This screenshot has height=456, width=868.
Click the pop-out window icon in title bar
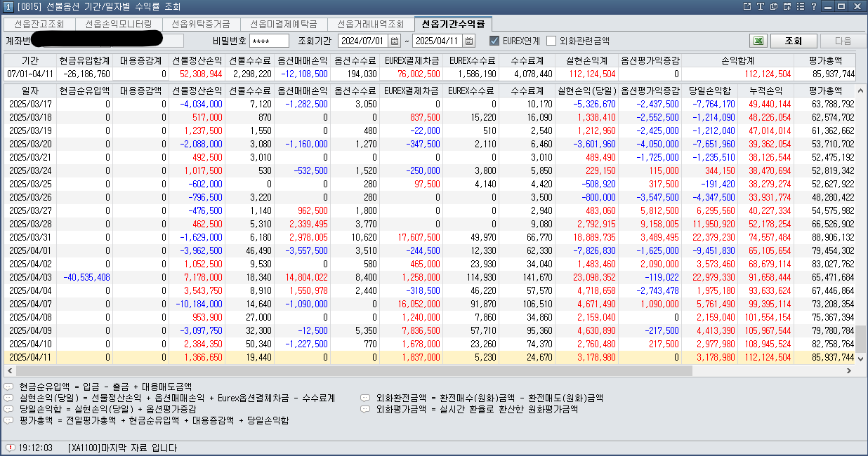click(x=748, y=6)
